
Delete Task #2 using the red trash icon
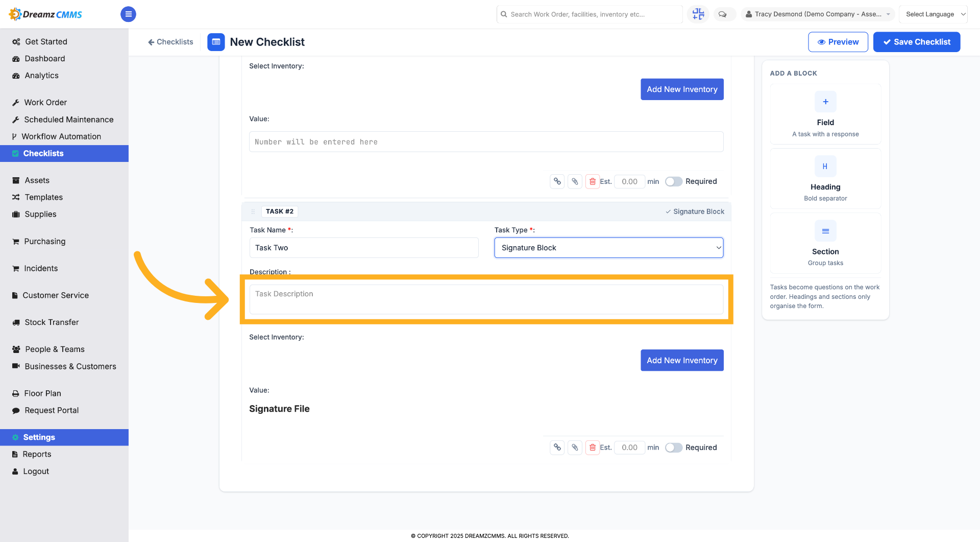tap(593, 447)
